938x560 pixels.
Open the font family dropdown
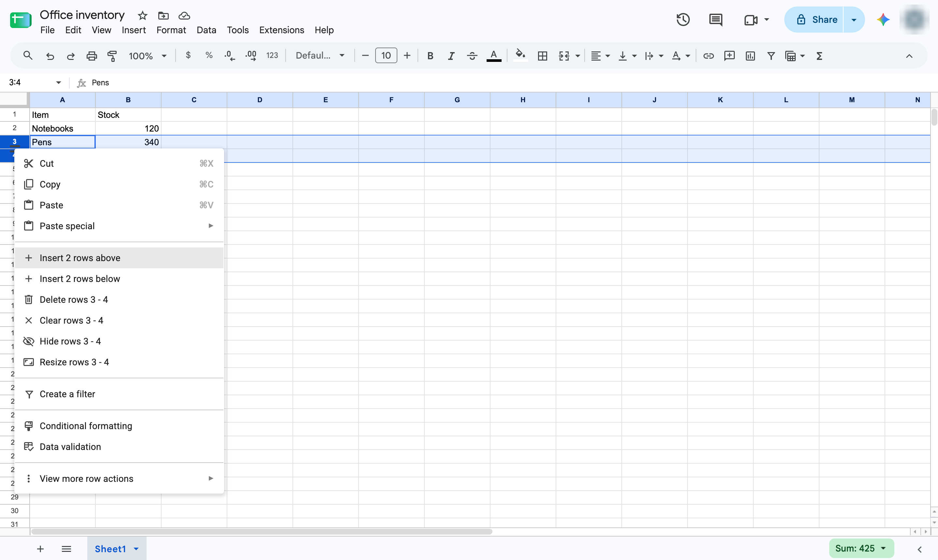pyautogui.click(x=320, y=55)
